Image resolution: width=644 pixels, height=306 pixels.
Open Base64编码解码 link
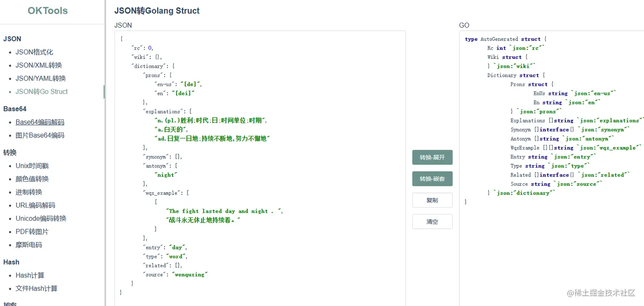(40, 122)
